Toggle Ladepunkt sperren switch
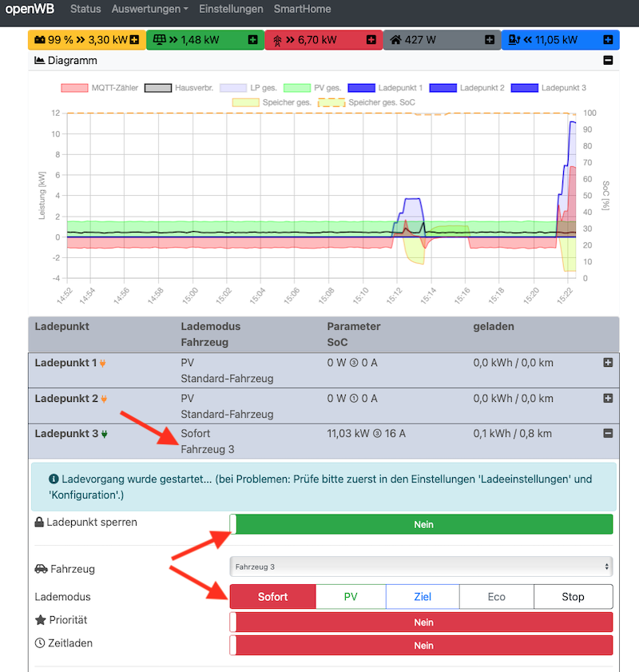 pyautogui.click(x=421, y=524)
